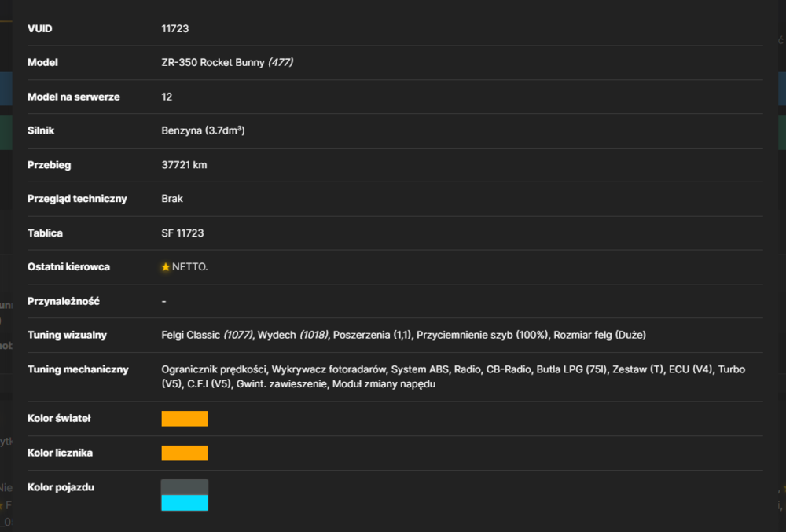Click the Kolor licznika label

coord(61,453)
